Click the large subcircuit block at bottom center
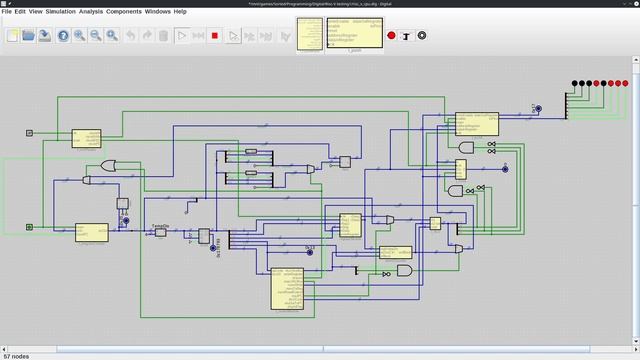Viewport: 640px width, 360px height. (287, 289)
